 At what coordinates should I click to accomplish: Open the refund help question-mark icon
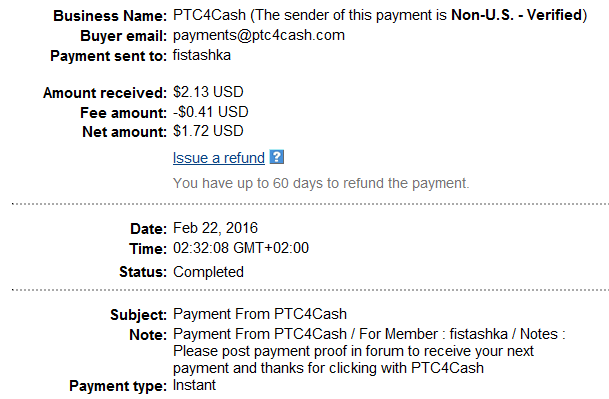[x=277, y=157]
